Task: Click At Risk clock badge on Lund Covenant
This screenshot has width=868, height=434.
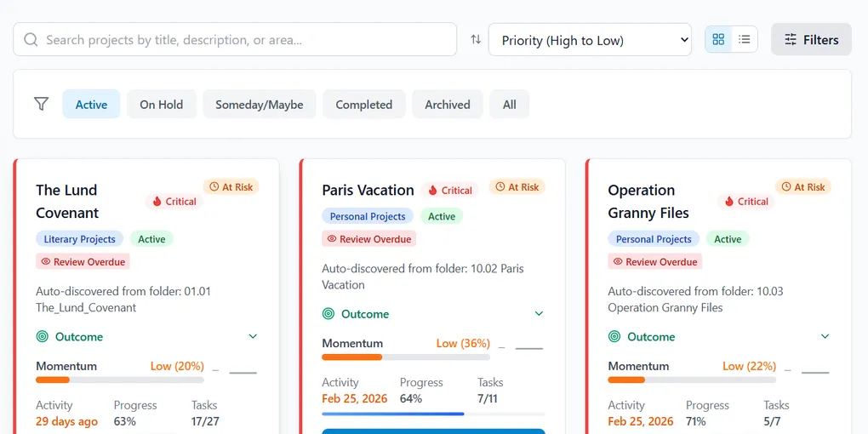Action: (x=231, y=186)
